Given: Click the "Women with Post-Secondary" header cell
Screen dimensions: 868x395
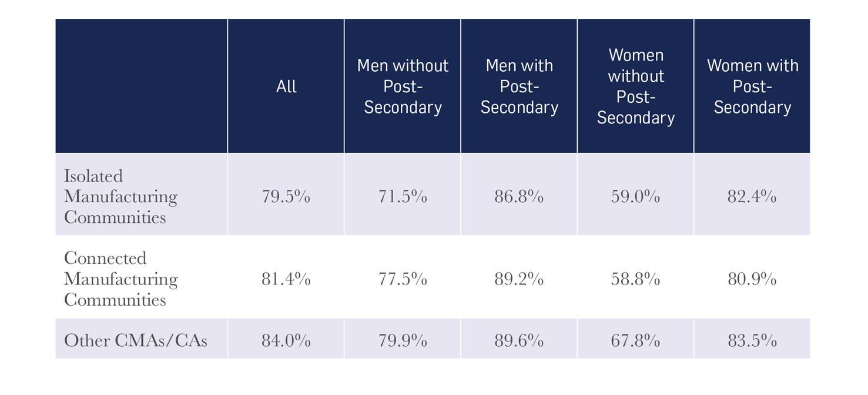Looking at the screenshot, I should (752, 86).
